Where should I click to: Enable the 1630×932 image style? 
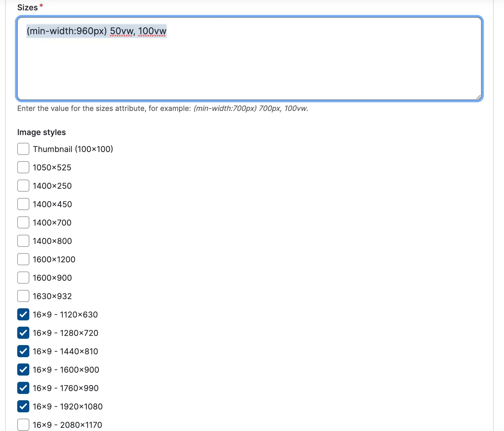(23, 296)
